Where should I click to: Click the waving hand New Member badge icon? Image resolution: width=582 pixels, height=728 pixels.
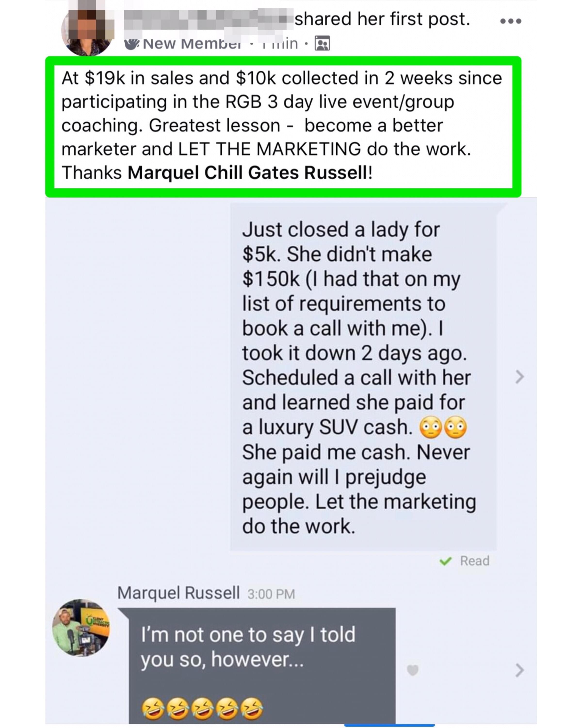[132, 43]
